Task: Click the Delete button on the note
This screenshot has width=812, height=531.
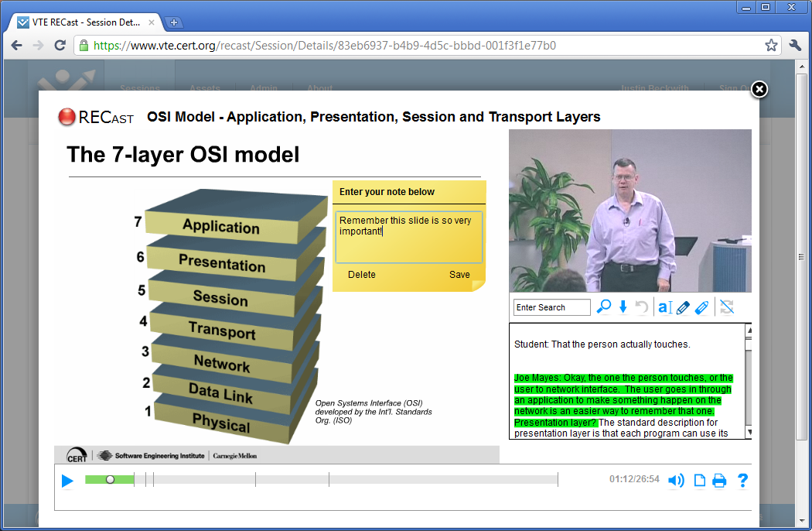Action: (x=361, y=274)
